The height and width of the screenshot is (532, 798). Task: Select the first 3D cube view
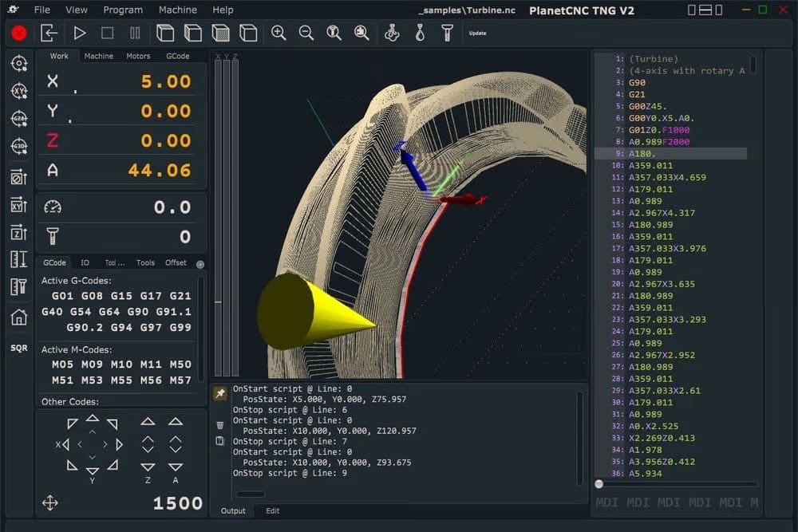coord(165,33)
